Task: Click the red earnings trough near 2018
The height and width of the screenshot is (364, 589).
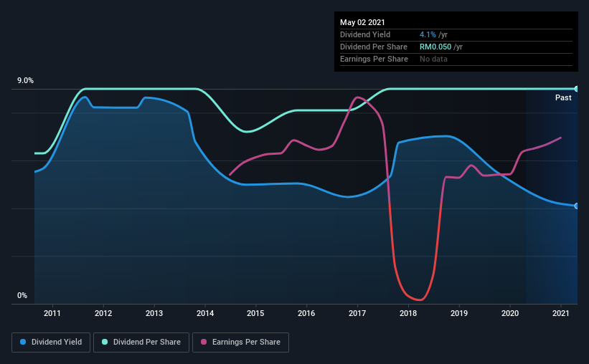Action: [x=420, y=299]
